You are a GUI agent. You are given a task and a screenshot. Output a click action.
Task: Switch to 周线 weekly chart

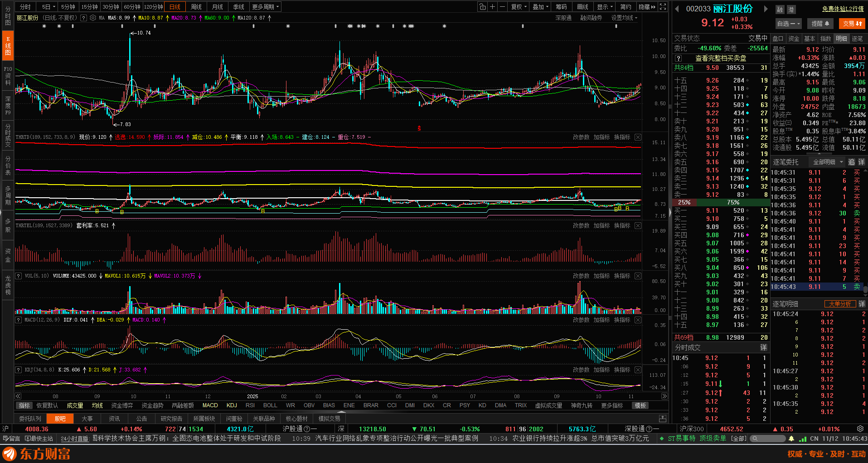[x=196, y=7]
